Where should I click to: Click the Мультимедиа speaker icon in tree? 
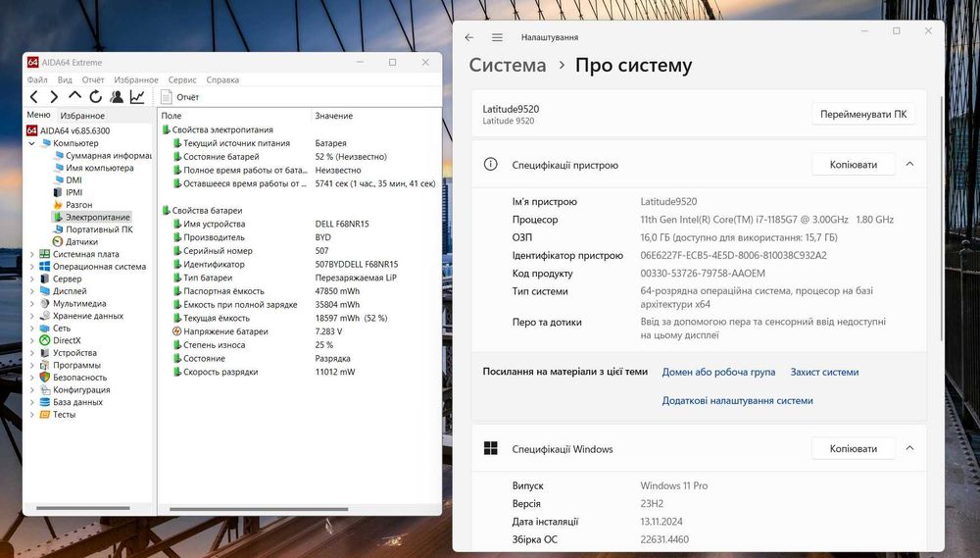point(44,303)
